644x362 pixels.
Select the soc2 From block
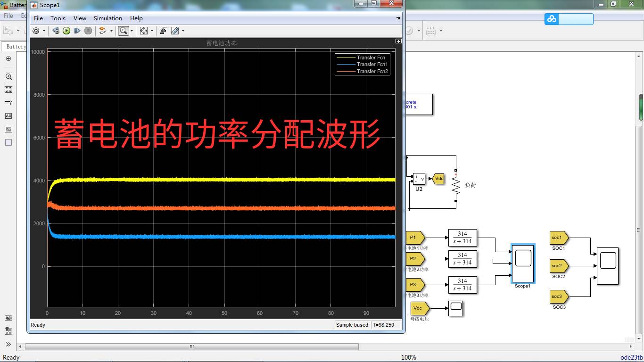click(x=559, y=266)
